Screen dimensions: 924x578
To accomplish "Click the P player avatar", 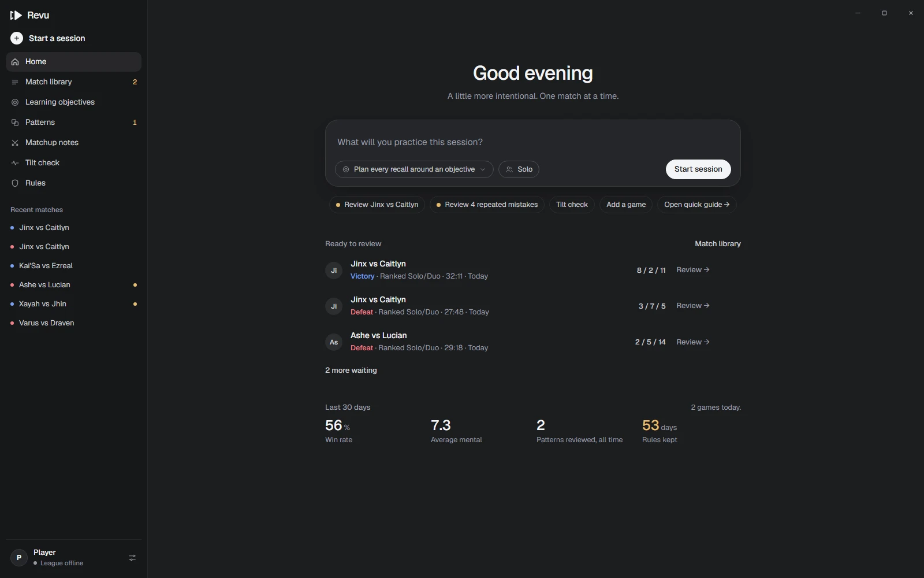I will [x=19, y=558].
